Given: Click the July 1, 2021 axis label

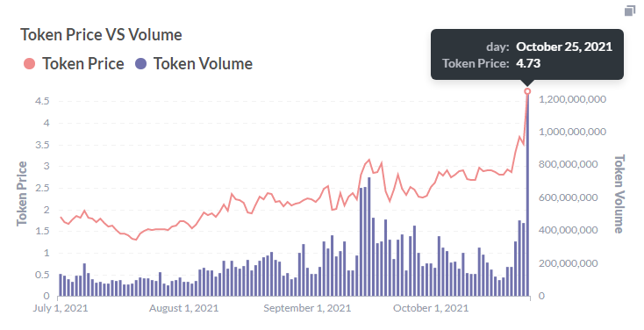Looking at the screenshot, I should (61, 308).
